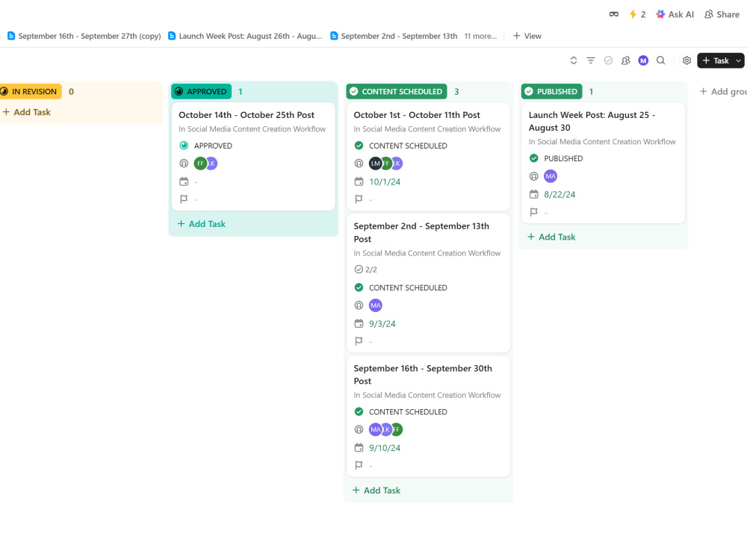Click the black + Task button

[715, 60]
